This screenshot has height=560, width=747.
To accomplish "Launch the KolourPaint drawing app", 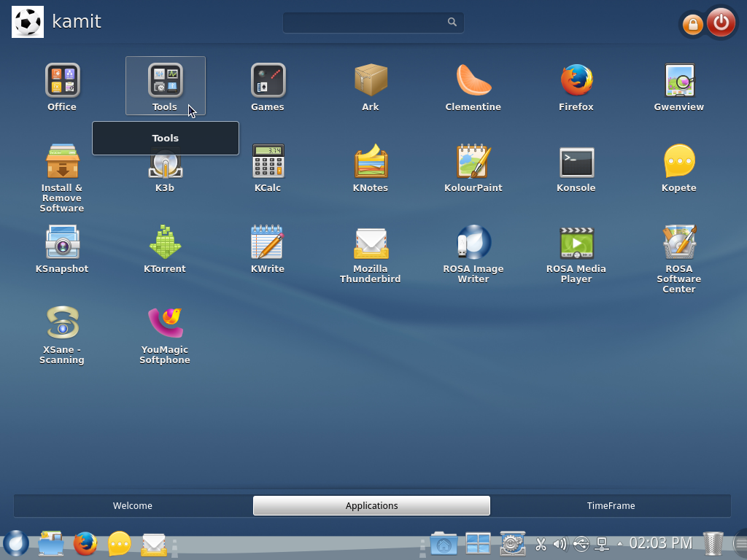I will tap(473, 168).
